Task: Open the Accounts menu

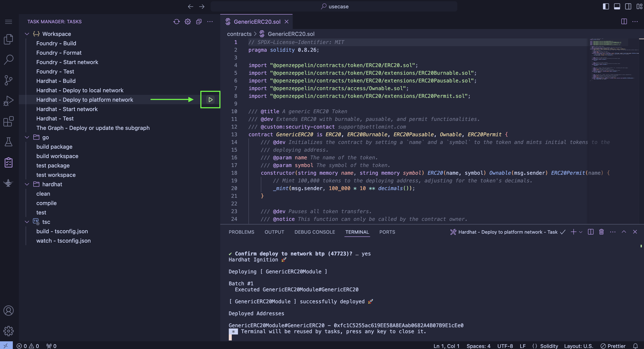Action: (9, 311)
